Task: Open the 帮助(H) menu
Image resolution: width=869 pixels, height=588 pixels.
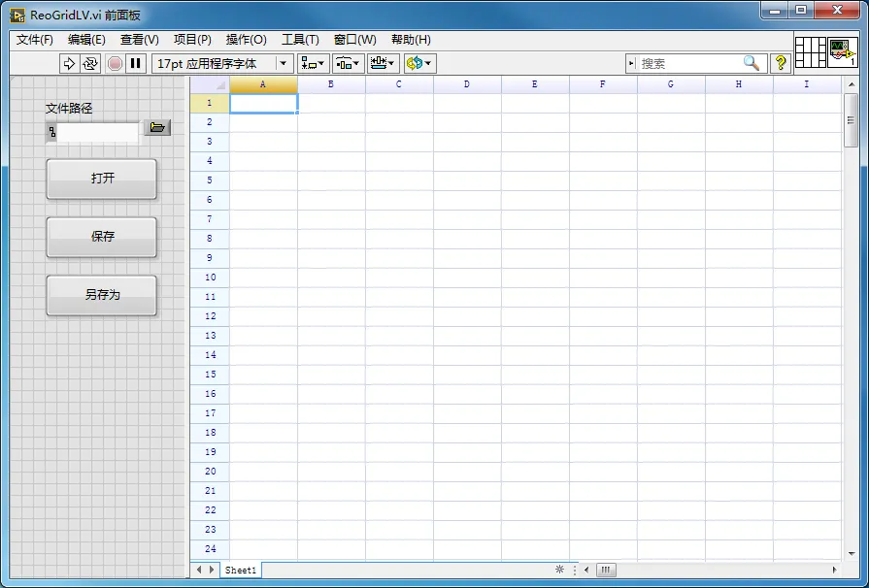Action: (411, 40)
